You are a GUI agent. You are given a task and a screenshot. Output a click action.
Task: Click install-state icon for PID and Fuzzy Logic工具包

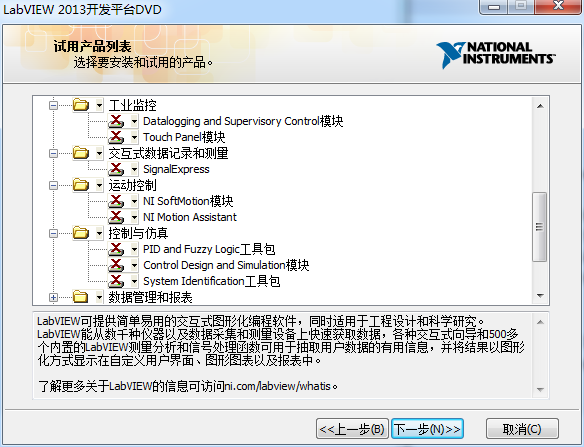tap(116, 249)
